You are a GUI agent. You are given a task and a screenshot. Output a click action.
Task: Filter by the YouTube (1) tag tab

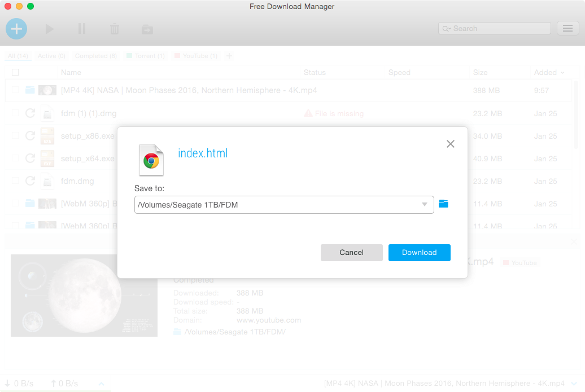pos(197,56)
